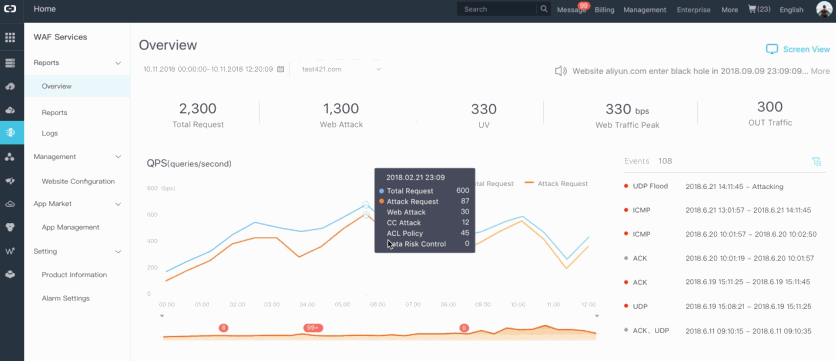Click the More link after announcement

click(820, 71)
